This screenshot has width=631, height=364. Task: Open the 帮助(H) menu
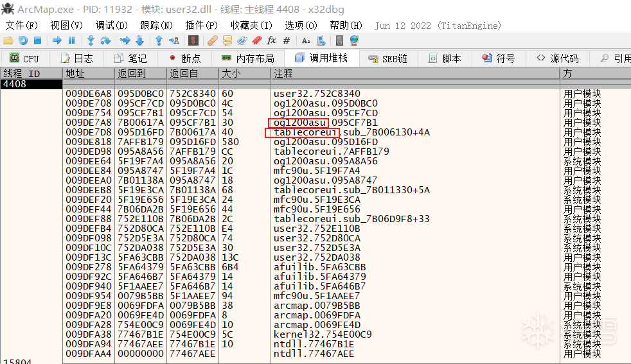pyautogui.click(x=346, y=25)
